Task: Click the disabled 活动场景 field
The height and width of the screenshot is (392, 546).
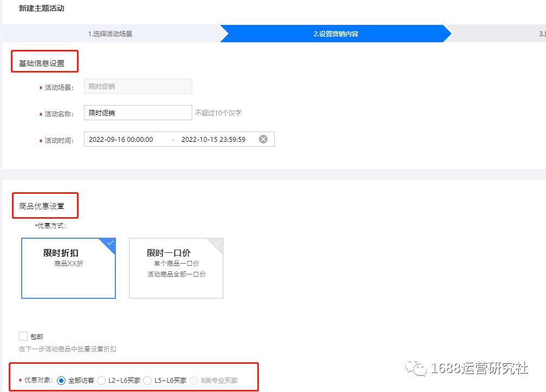Action: [138, 86]
